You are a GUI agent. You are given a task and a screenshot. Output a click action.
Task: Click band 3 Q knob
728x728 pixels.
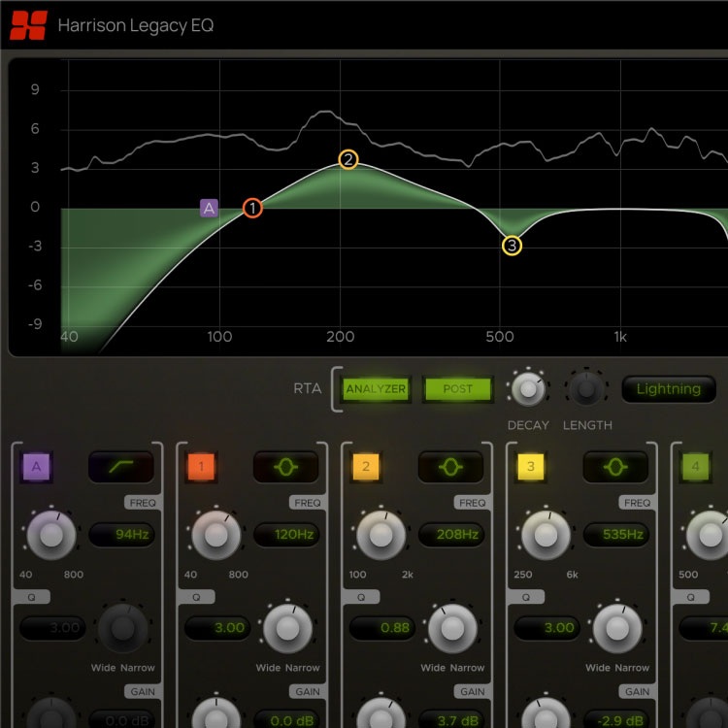[617, 628]
